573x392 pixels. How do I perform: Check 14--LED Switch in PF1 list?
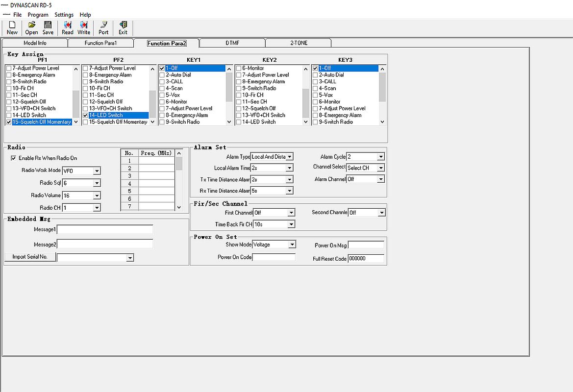tap(9, 115)
